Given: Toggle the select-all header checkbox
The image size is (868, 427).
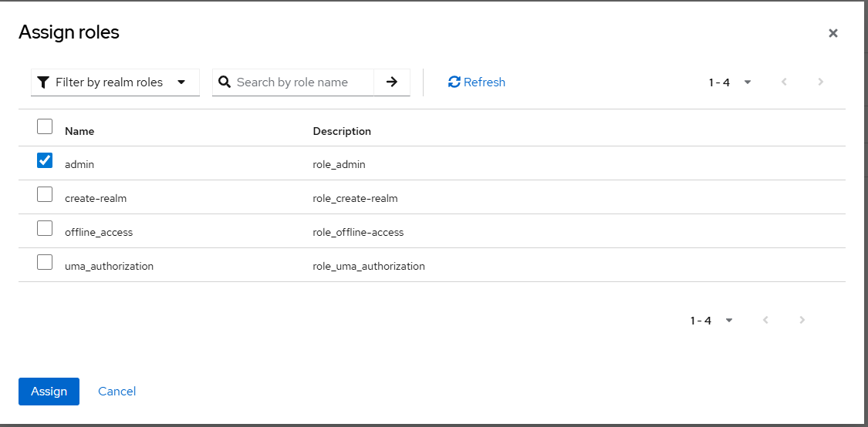Looking at the screenshot, I should (x=45, y=126).
